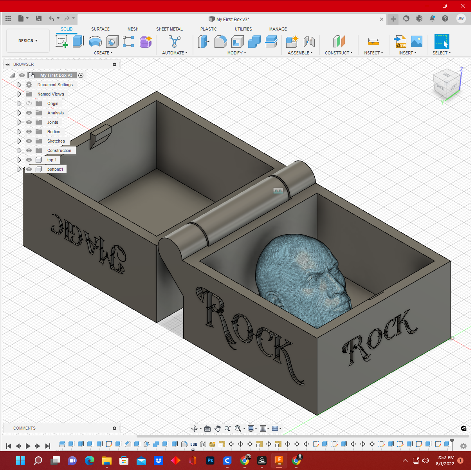476x470 pixels.
Task: Select the Press Pull tool
Action: 204,41
